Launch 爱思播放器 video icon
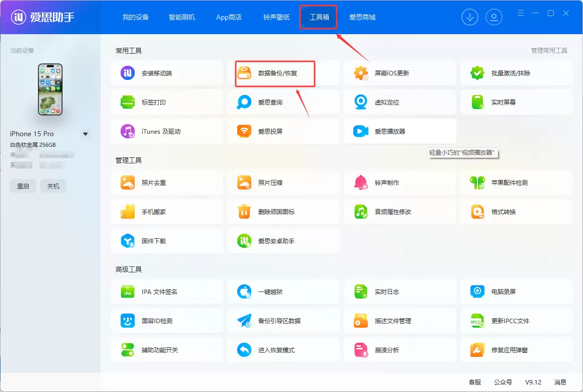The width and height of the screenshot is (583, 392). click(x=361, y=131)
